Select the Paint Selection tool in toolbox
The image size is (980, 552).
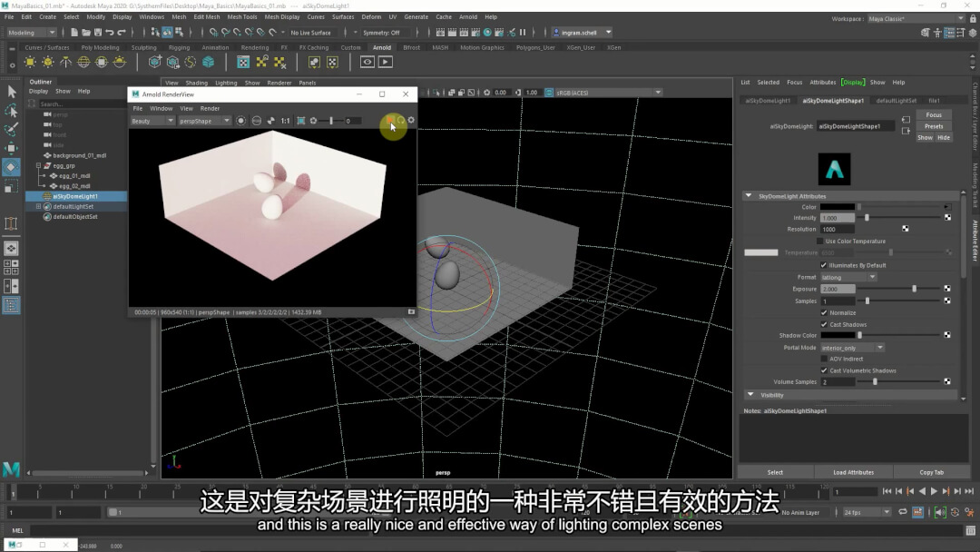tap(11, 130)
